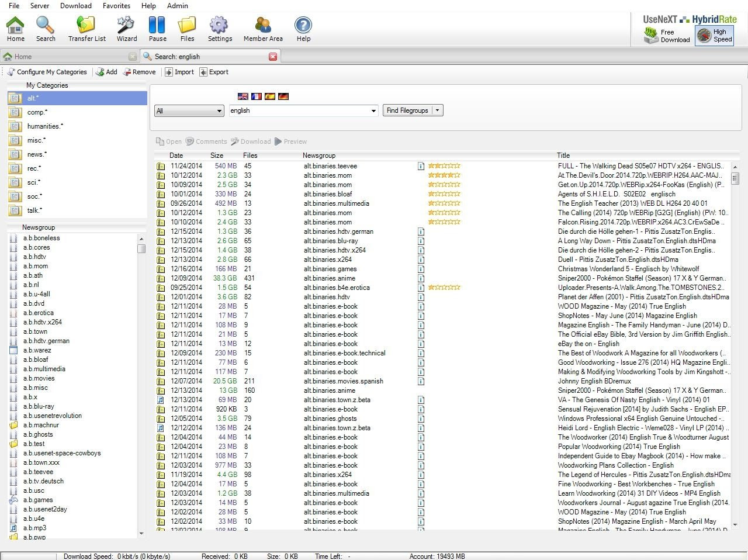Select the Agents of S.H.I.E.L.D. S02E02 result
The image size is (748, 560).
[443, 194]
